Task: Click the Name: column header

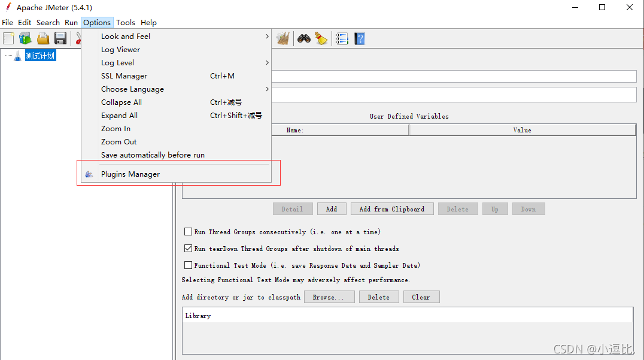Action: coord(340,130)
